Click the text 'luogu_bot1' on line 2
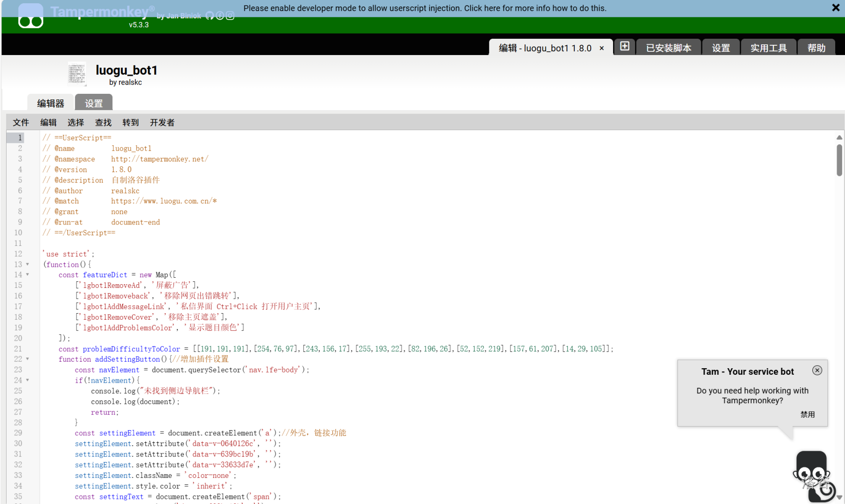 pos(131,148)
